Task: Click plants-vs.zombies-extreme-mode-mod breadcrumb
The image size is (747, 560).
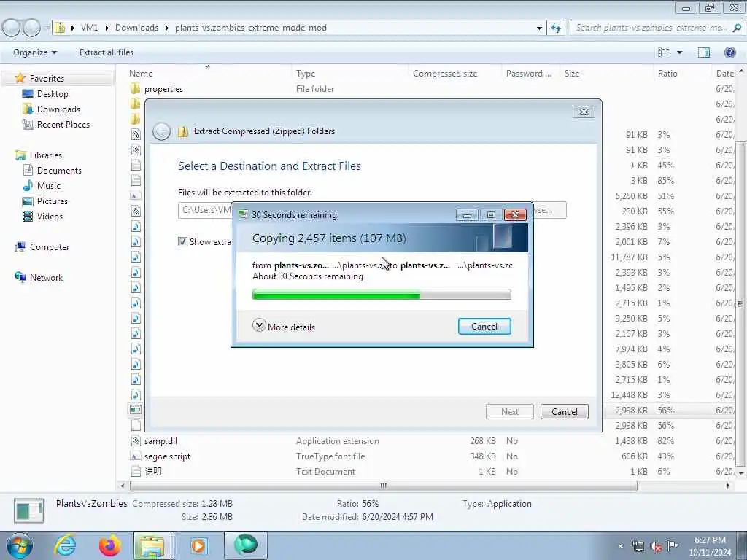Action: [x=251, y=28]
